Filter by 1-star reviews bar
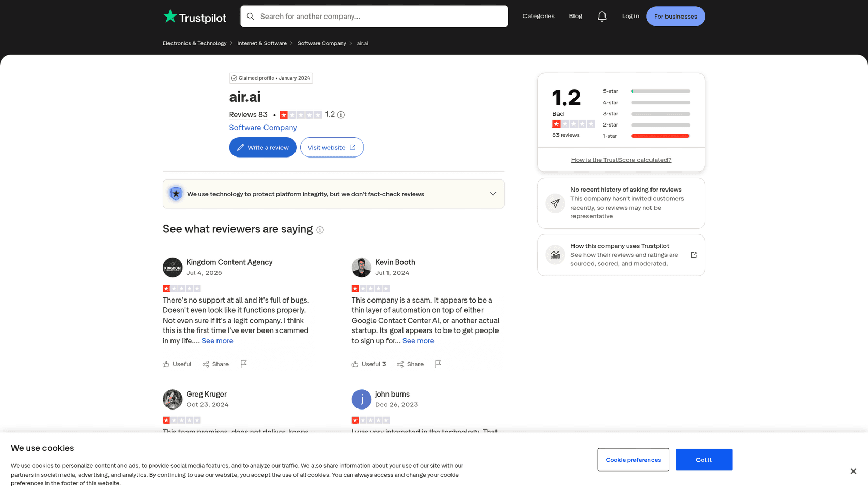 click(661, 136)
